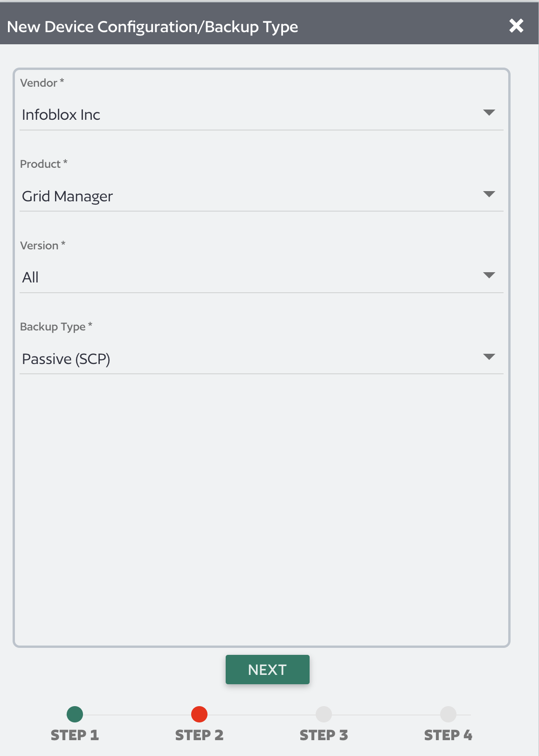Click the Vendor dropdown arrow icon
This screenshot has width=539, height=756.
(x=490, y=112)
